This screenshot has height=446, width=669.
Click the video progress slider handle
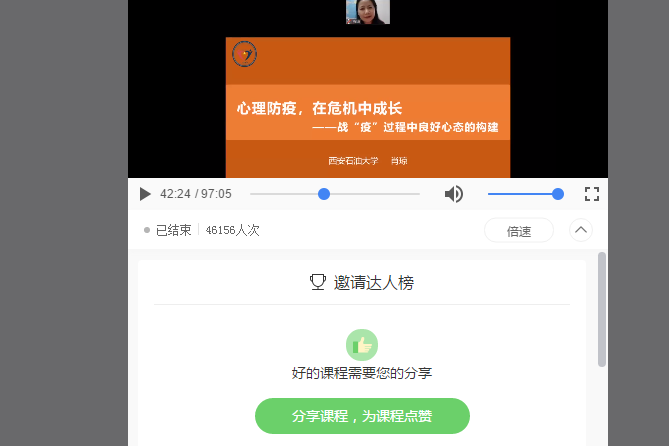(324, 194)
